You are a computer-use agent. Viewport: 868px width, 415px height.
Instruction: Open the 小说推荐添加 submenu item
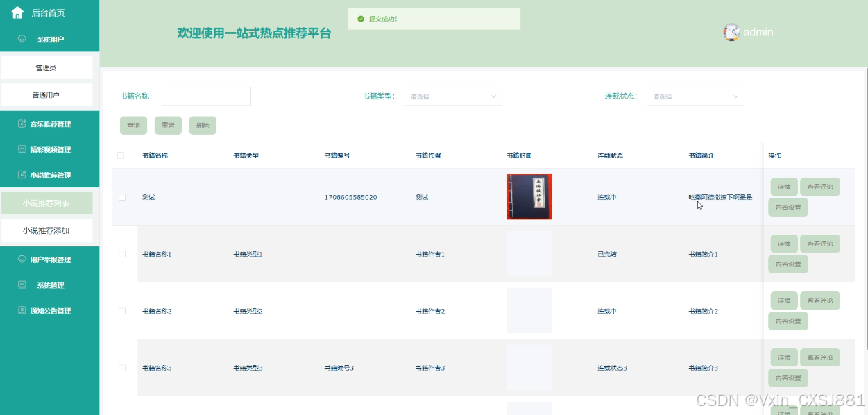(46, 230)
